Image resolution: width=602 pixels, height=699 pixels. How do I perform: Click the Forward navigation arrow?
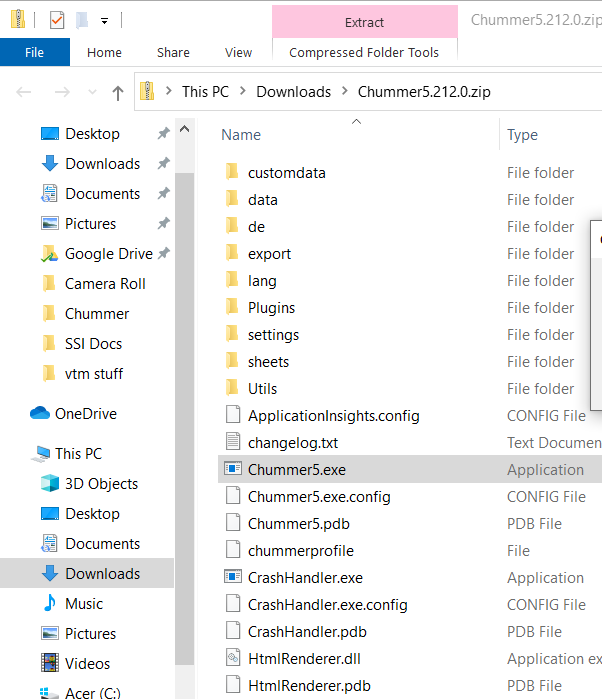[x=62, y=92]
